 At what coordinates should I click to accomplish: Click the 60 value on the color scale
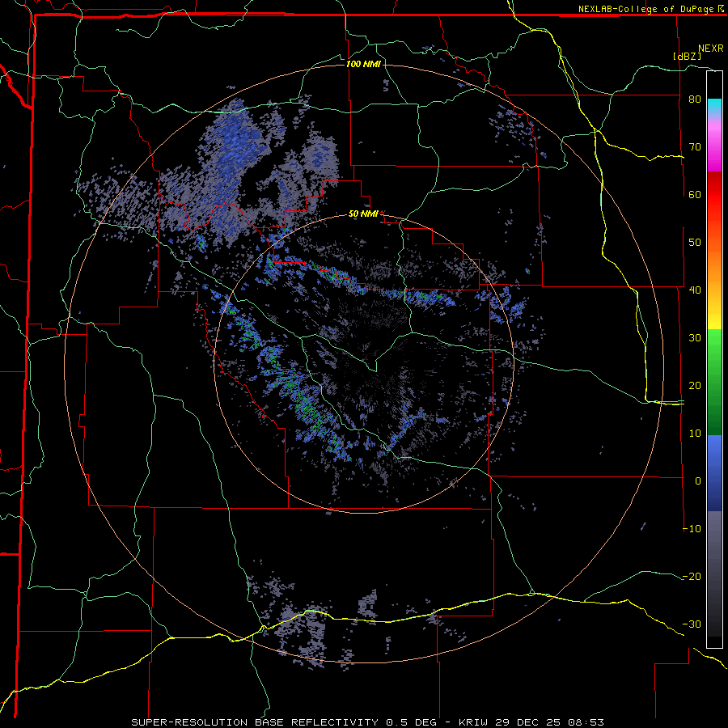695,194
